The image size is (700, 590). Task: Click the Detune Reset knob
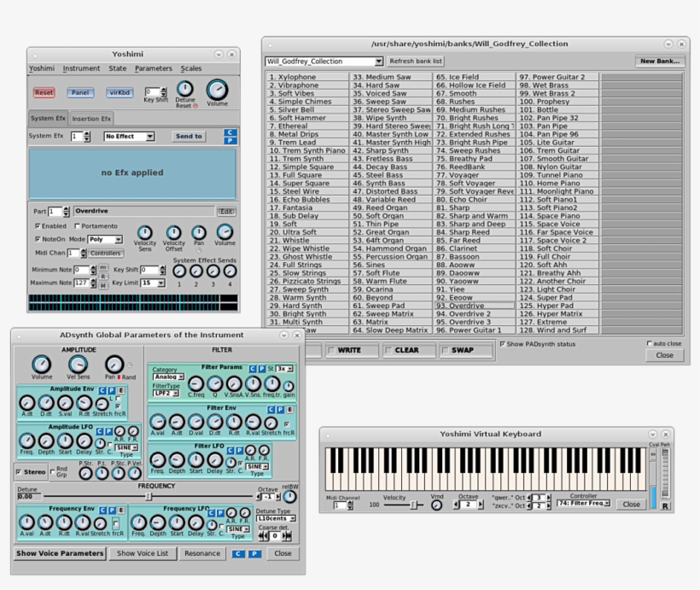(185, 89)
